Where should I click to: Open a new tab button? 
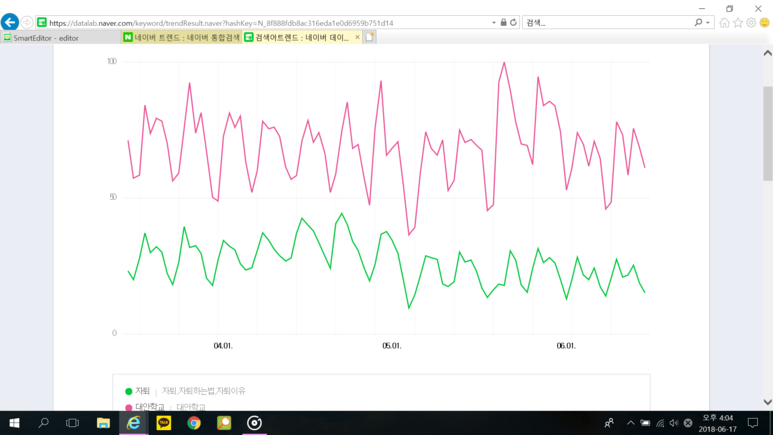point(369,37)
